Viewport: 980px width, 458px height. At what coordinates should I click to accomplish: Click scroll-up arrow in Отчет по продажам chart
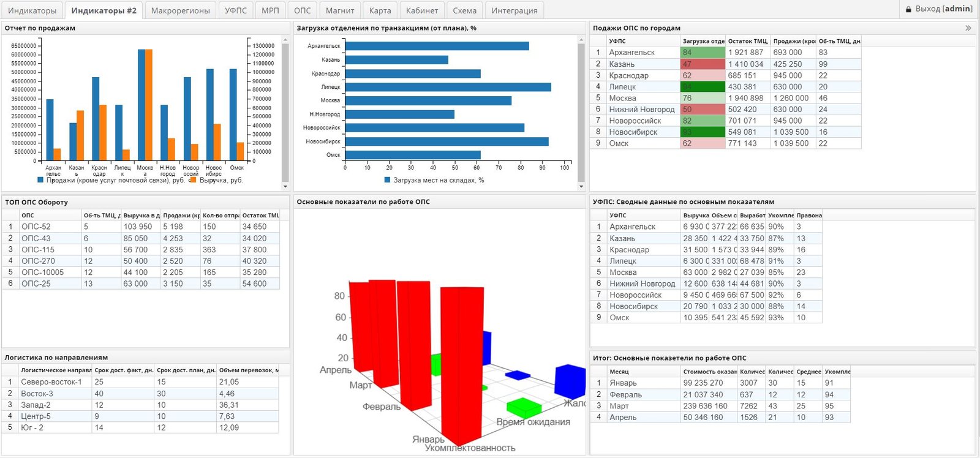[x=285, y=40]
